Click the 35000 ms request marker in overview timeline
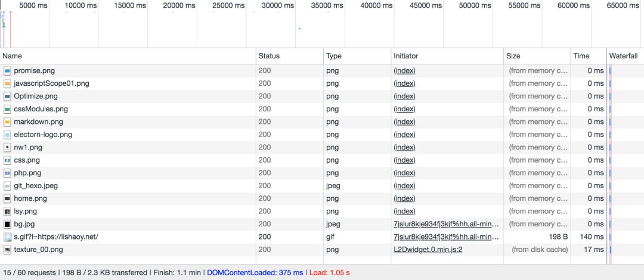The image size is (644, 280). point(299,29)
